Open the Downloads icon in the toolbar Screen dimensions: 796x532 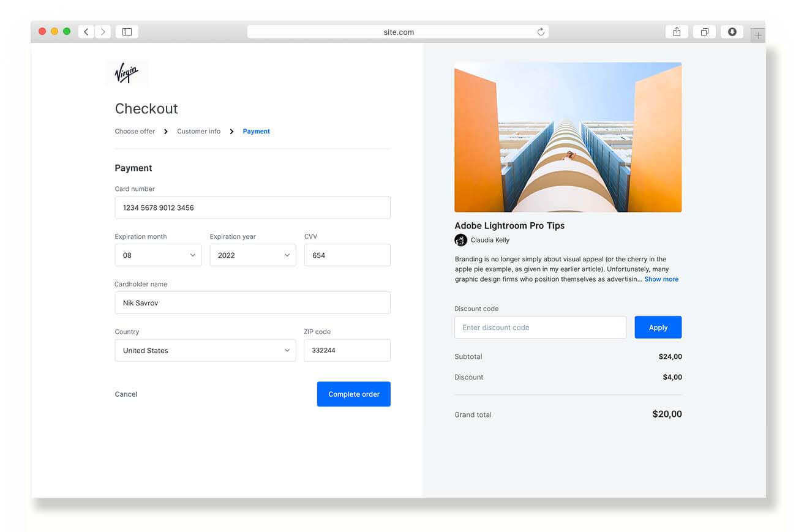click(732, 32)
